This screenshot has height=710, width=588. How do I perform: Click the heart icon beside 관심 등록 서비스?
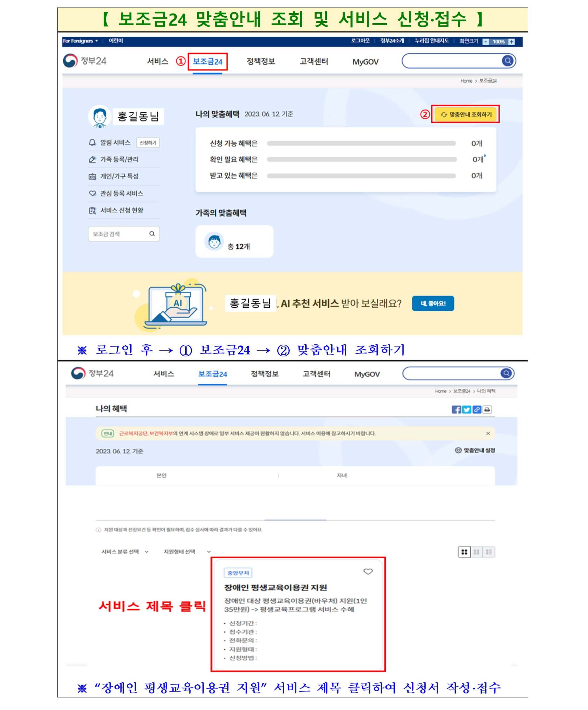[92, 194]
